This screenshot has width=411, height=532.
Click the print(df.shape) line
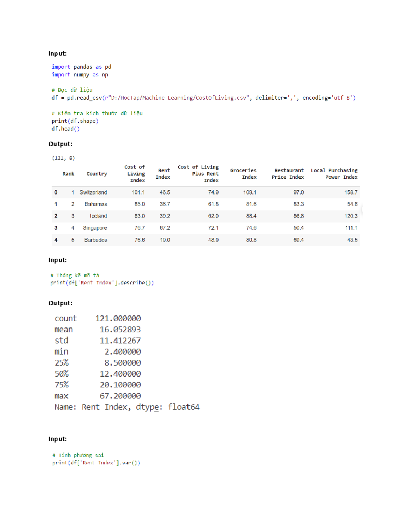pos(75,121)
